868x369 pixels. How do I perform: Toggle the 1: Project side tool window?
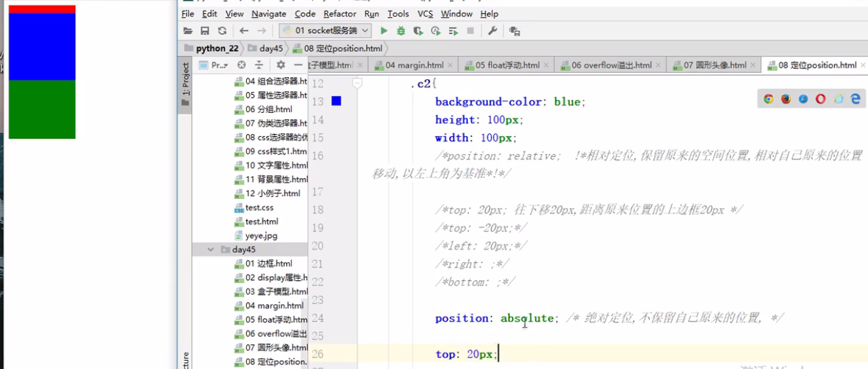185,84
